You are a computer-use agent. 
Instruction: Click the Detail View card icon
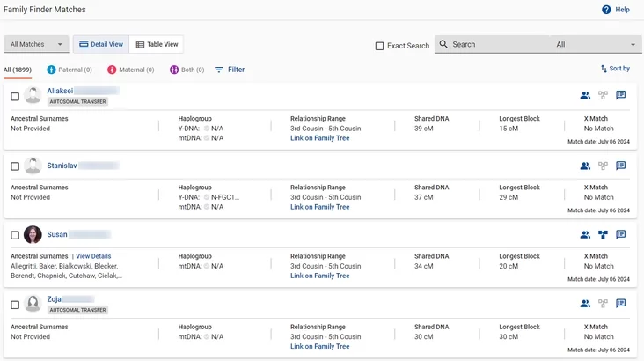pyautogui.click(x=84, y=44)
